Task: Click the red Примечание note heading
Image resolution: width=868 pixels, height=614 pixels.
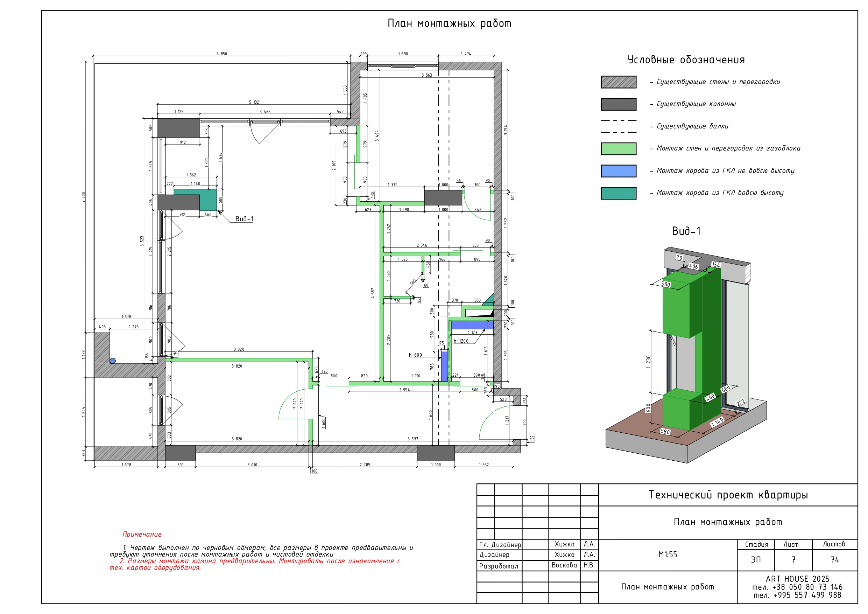Action: tap(142, 534)
